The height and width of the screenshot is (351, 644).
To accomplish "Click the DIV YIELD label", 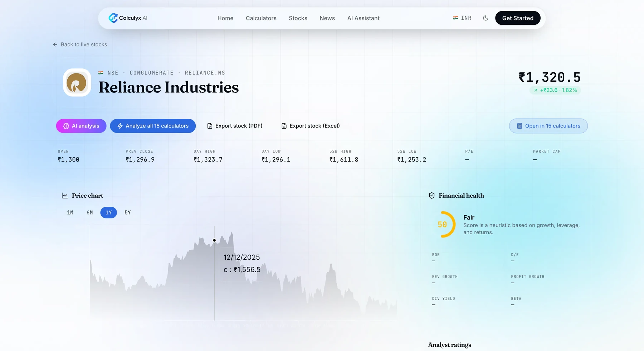I will tap(444, 299).
